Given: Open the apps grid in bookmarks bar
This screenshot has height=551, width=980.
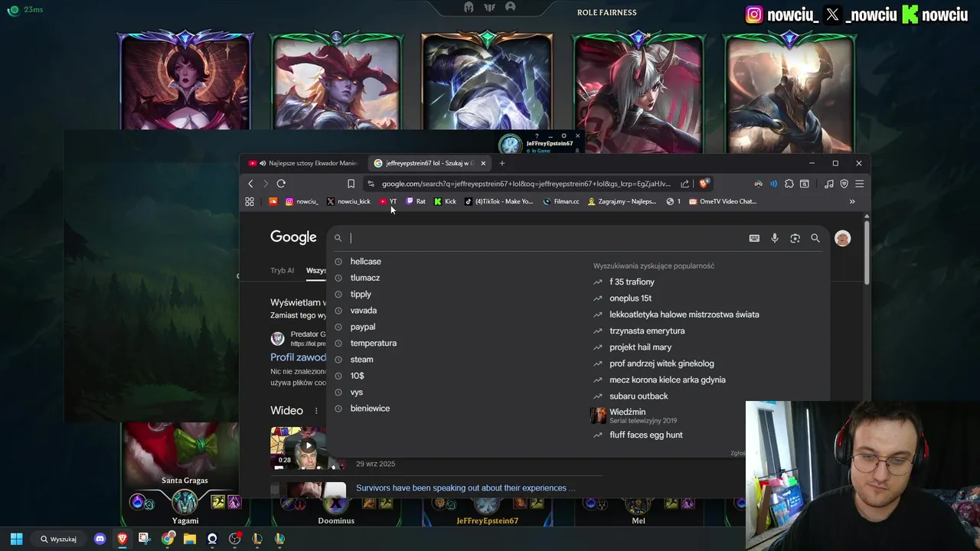Looking at the screenshot, I should click(x=250, y=201).
